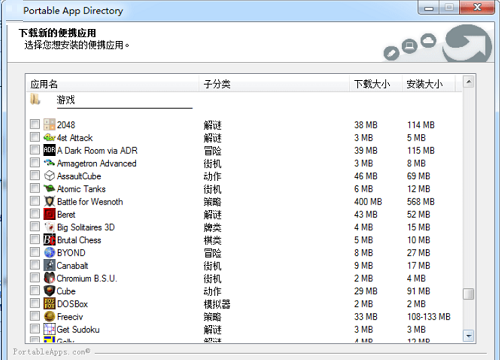Select the BYOND checkbox
Screen dimensions: 500x360
(x=35, y=252)
